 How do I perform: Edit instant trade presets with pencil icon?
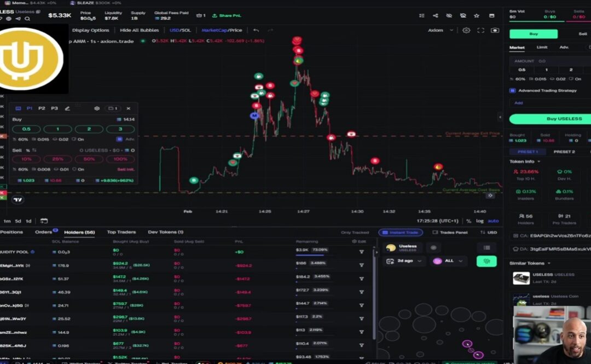click(67, 108)
